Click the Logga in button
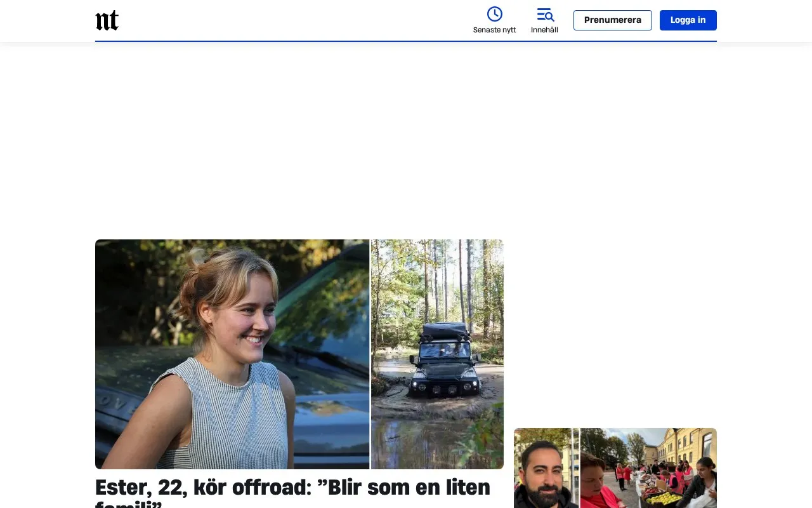The image size is (812, 508). point(688,20)
